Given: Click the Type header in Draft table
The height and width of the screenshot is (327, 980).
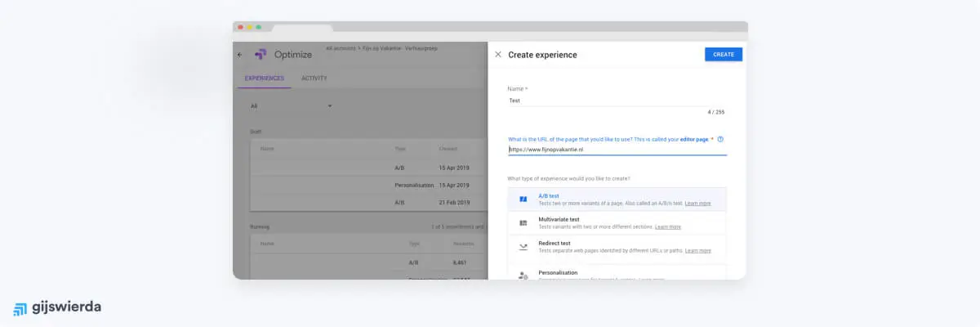Looking at the screenshot, I should [x=400, y=149].
